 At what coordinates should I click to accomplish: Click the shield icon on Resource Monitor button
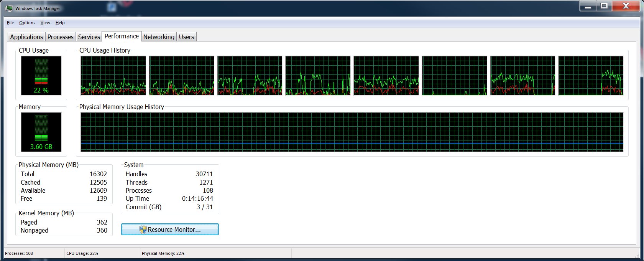coord(143,230)
